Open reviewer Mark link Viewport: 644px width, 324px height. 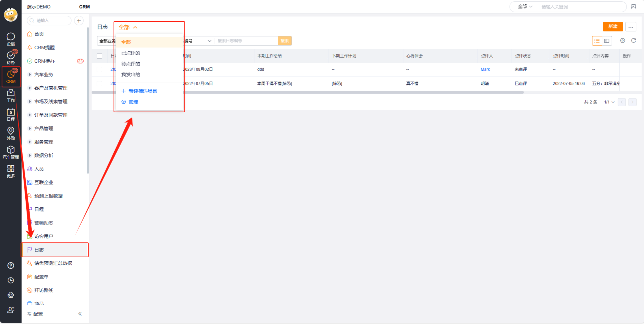pos(485,69)
